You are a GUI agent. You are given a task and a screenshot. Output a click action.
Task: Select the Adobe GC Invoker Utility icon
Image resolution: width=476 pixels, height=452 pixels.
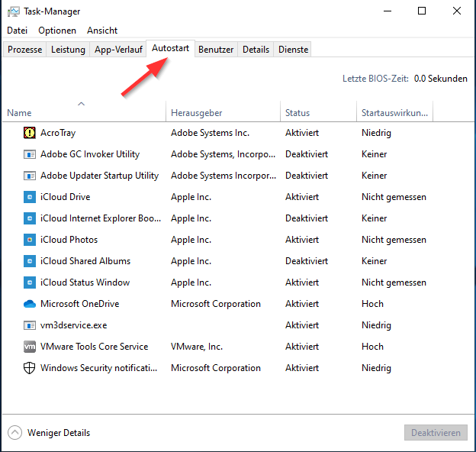(x=30, y=154)
